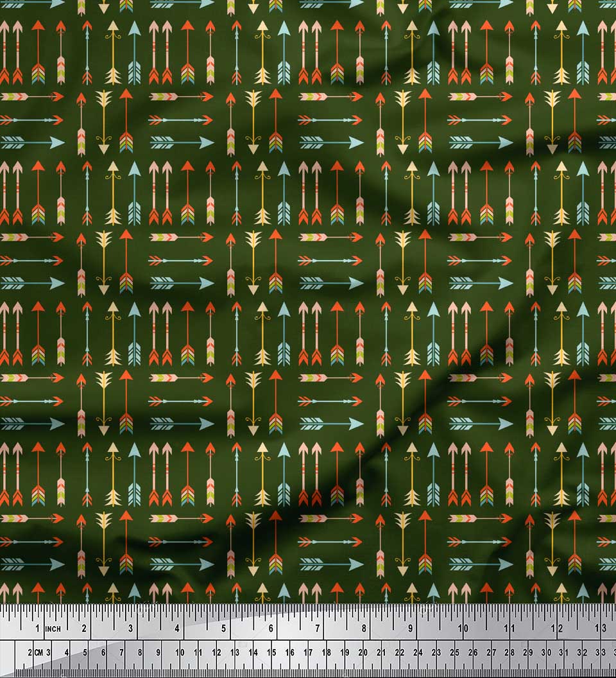This screenshot has height=678, width=616.
Task: Select centimeter-scale number "20" on the ruler
Action: 363,652
